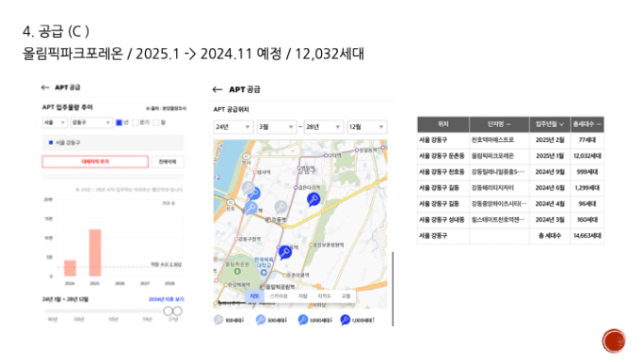Select the 지도 map type tab
The width and height of the screenshot is (644, 362).
click(x=254, y=296)
